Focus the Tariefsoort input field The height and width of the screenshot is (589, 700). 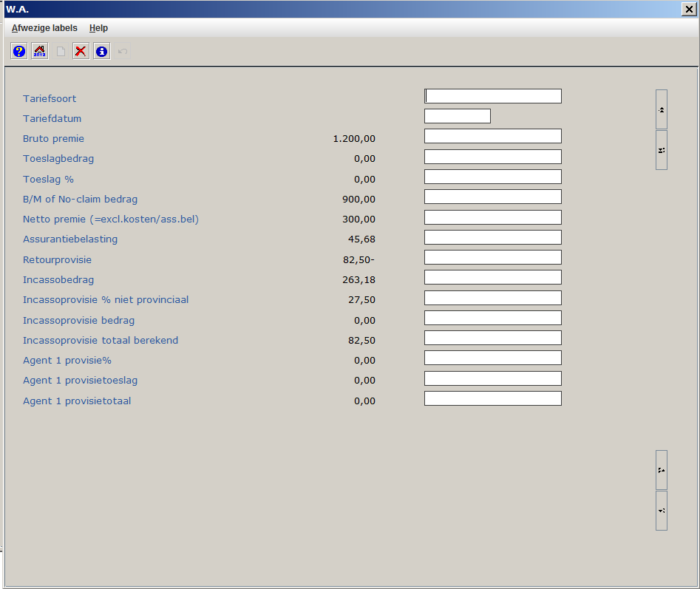(492, 96)
